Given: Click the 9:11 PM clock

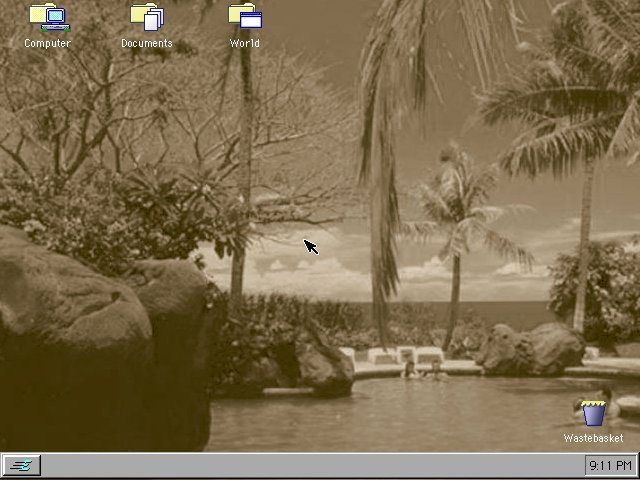Looking at the screenshot, I should [611, 465].
